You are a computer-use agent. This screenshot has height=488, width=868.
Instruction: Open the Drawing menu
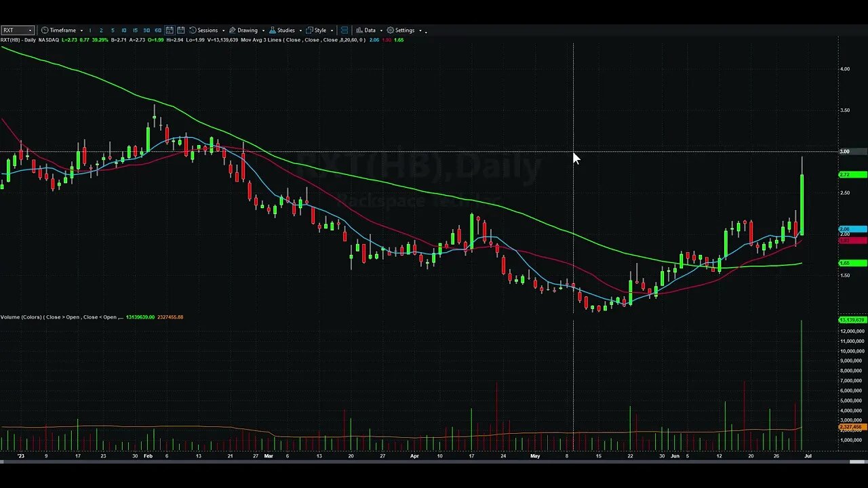click(x=247, y=30)
